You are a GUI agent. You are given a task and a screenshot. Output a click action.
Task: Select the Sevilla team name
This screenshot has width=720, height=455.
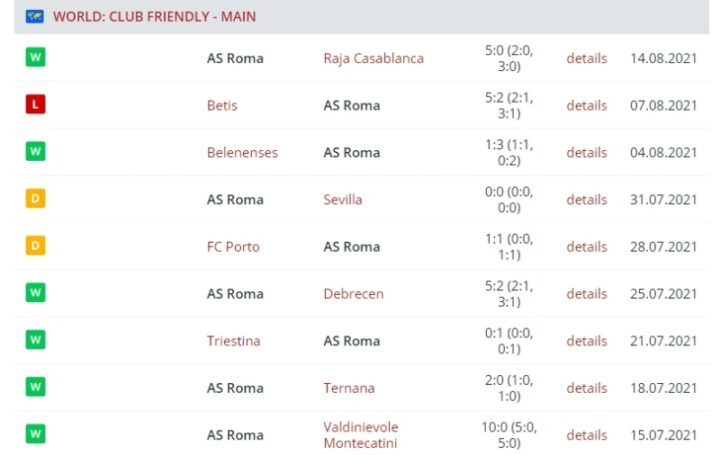tap(342, 199)
